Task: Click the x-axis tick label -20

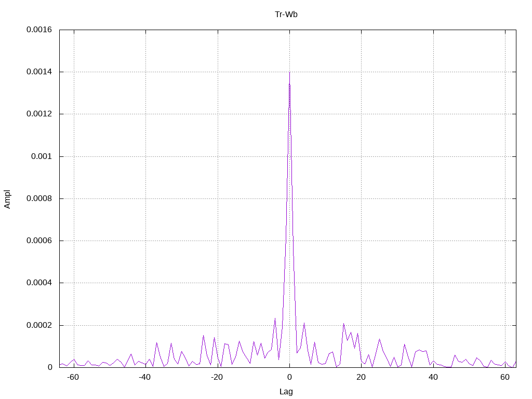Action: 217,377
